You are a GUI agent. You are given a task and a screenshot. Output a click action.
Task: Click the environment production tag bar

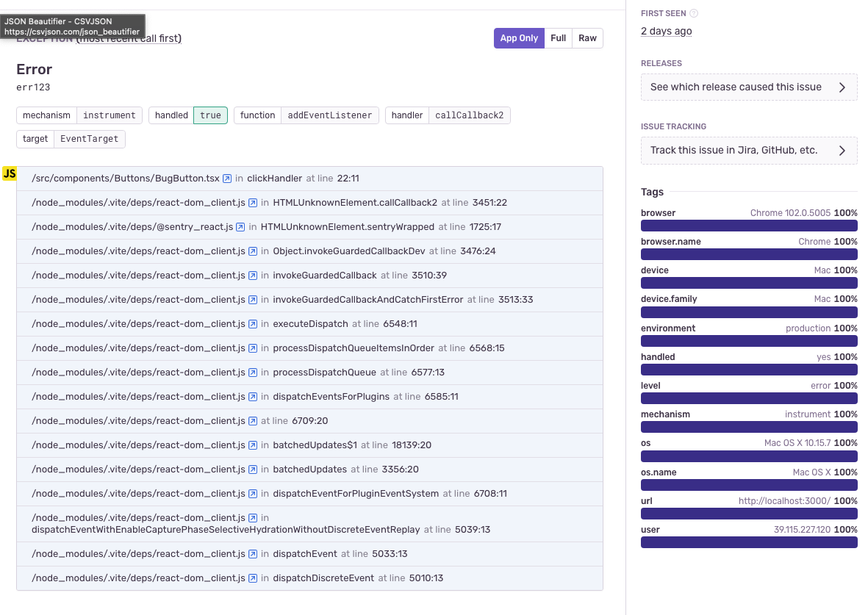point(748,340)
